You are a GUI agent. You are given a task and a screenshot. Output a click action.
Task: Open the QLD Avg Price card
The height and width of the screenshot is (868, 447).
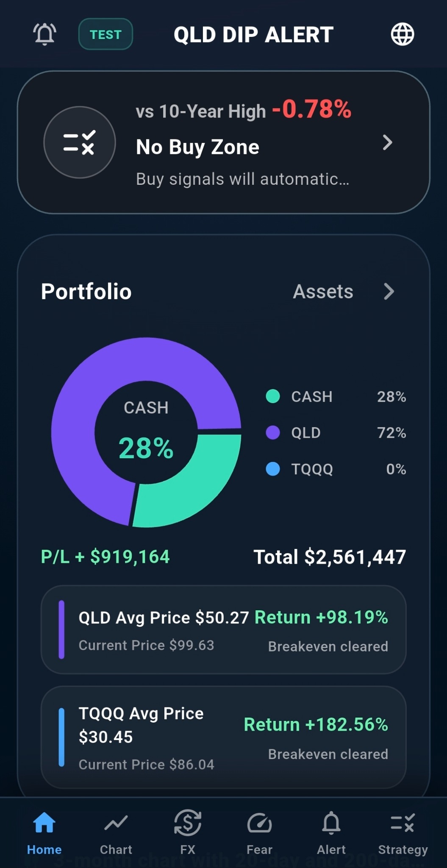coord(224,630)
